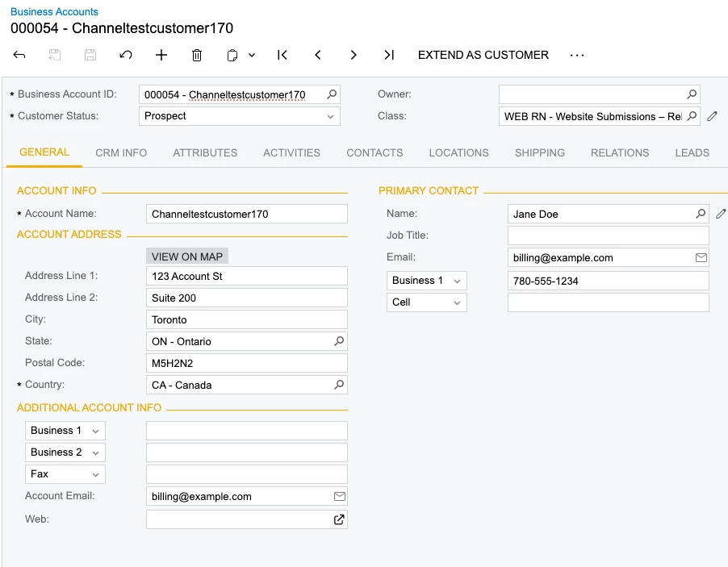Click the back arrow toolbar icon
Screen dimensions: 728x567
click(19, 55)
